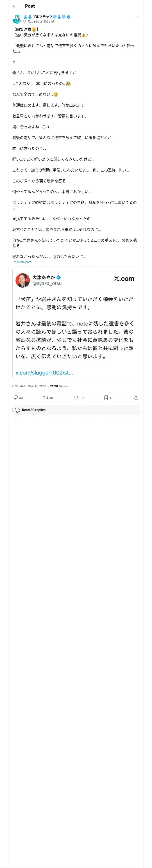Click the verified badge next to 大津あやか

tap(59, 277)
